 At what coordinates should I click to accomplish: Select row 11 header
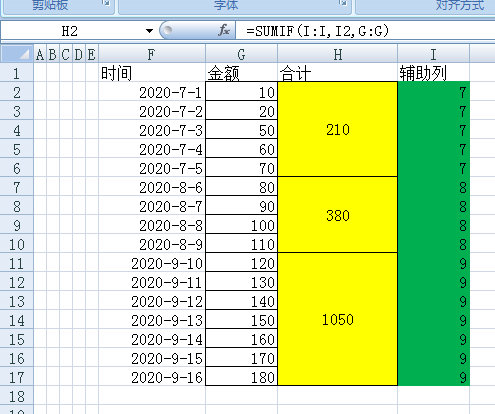pos(17,262)
